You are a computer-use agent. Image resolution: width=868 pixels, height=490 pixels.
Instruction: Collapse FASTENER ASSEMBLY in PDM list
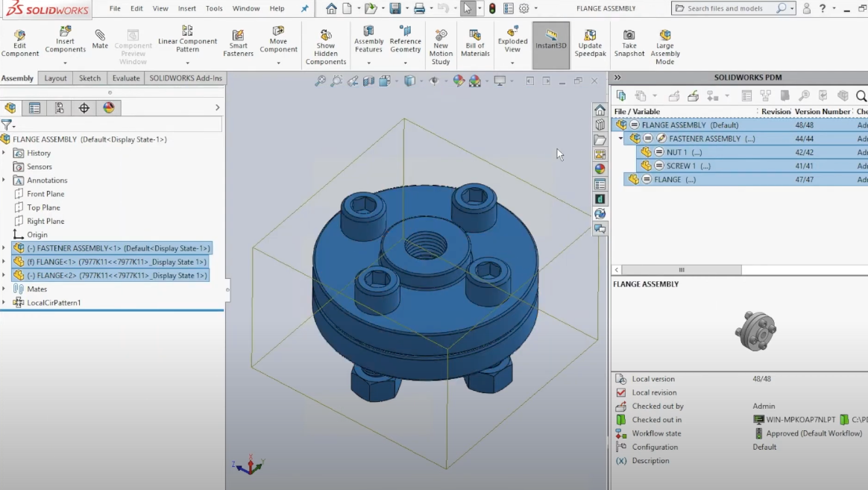tap(620, 139)
